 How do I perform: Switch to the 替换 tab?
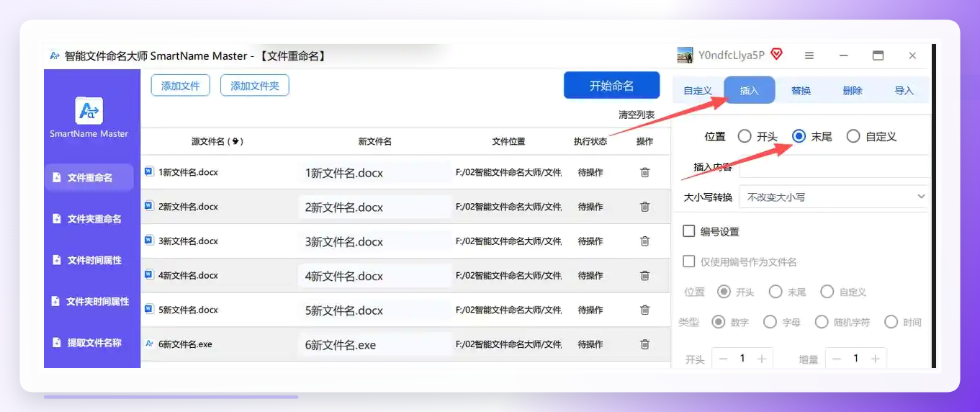pyautogui.click(x=801, y=91)
